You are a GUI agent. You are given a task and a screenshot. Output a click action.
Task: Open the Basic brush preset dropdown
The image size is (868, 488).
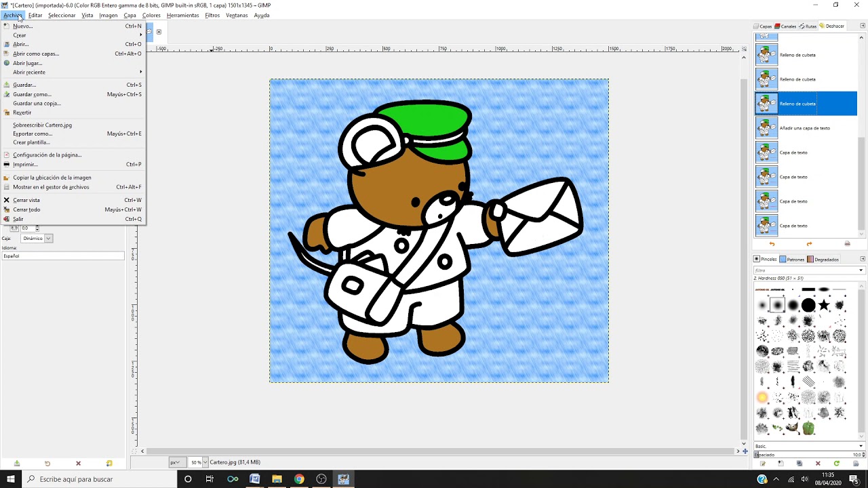point(809,446)
